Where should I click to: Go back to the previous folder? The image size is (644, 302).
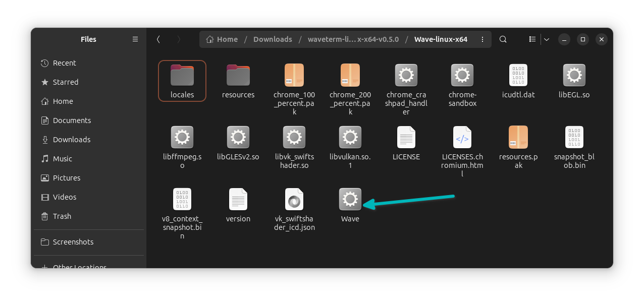(x=158, y=39)
